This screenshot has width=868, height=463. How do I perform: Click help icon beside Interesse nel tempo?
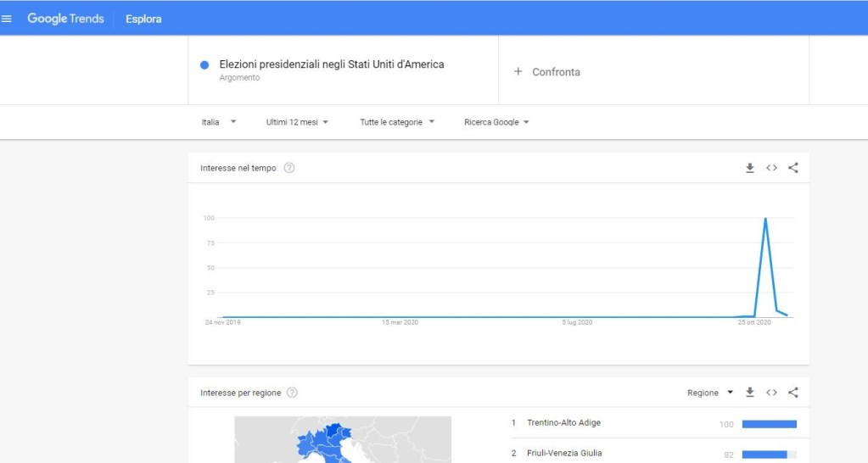[289, 168]
